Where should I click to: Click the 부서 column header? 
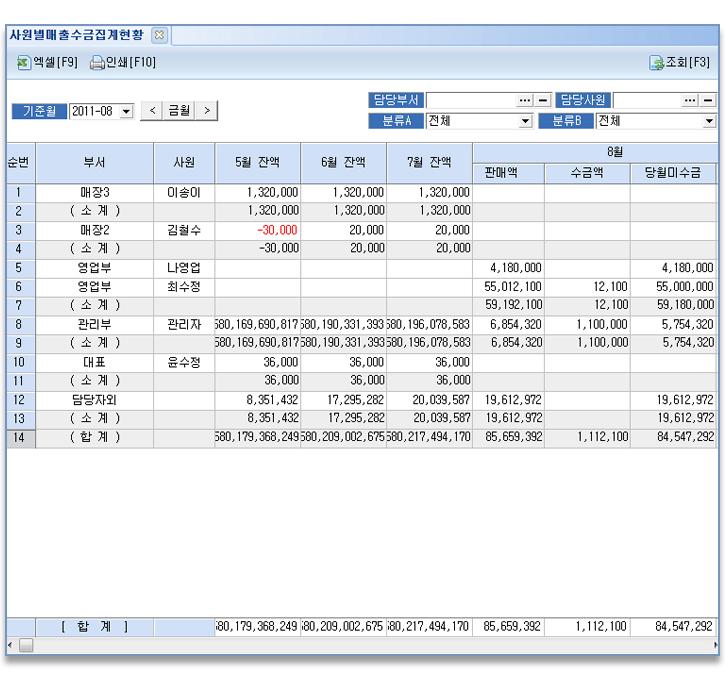[x=94, y=162]
